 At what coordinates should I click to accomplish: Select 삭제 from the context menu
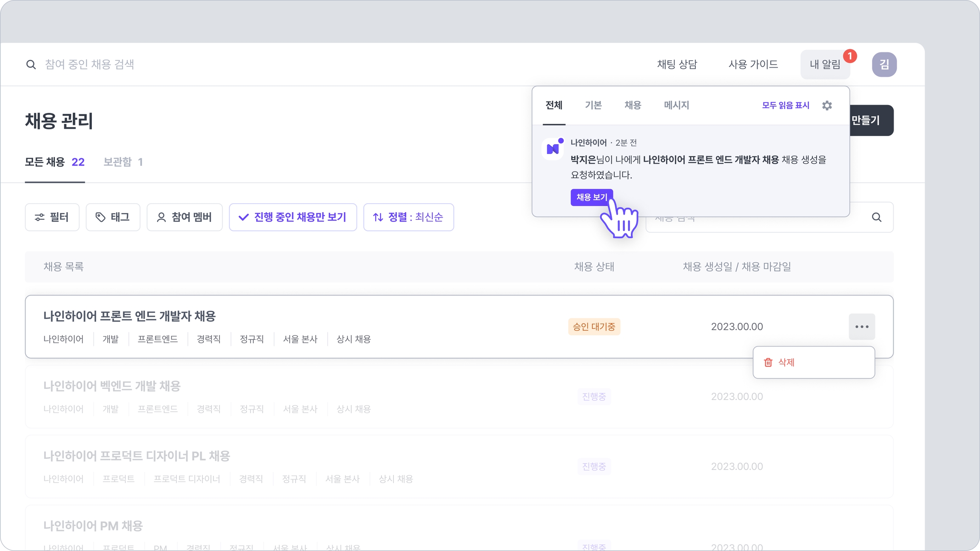pyautogui.click(x=813, y=362)
